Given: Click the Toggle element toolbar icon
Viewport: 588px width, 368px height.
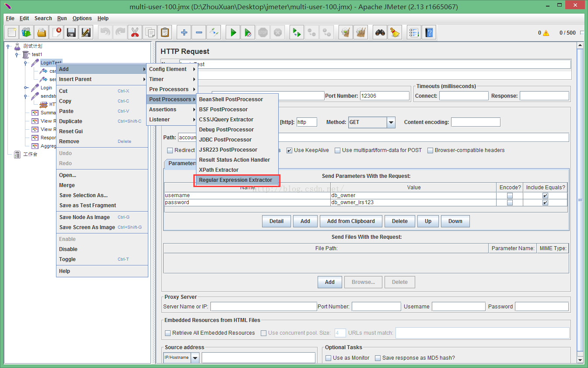Looking at the screenshot, I should 213,32.
